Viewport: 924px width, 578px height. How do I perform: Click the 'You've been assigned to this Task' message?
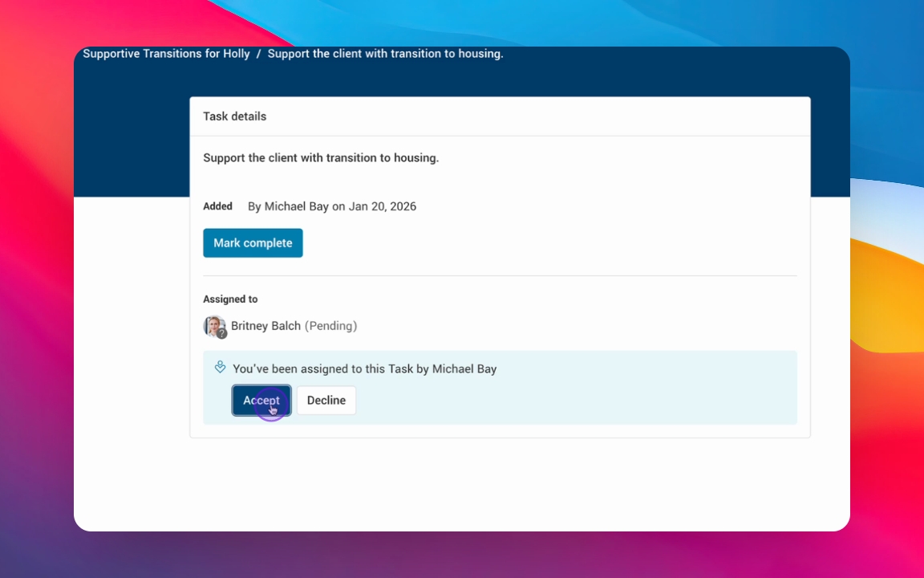click(365, 369)
